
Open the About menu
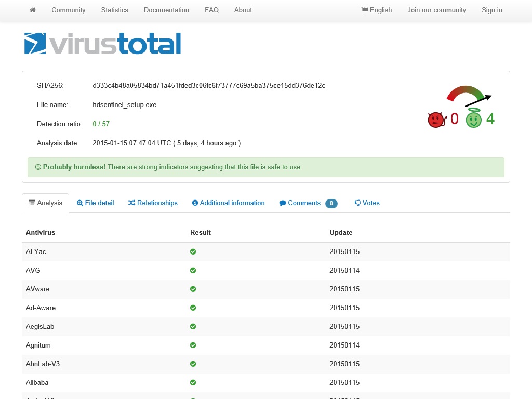tap(243, 10)
